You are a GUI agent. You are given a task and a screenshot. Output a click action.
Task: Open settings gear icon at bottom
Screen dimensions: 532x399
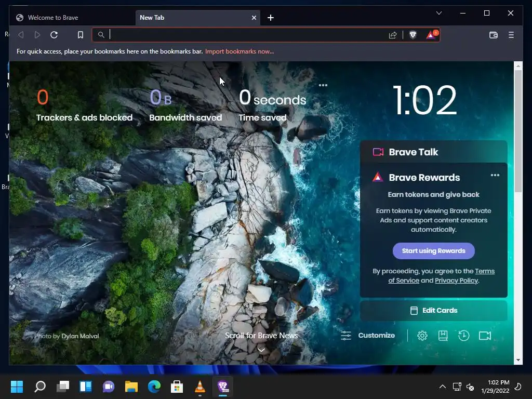[422, 336]
